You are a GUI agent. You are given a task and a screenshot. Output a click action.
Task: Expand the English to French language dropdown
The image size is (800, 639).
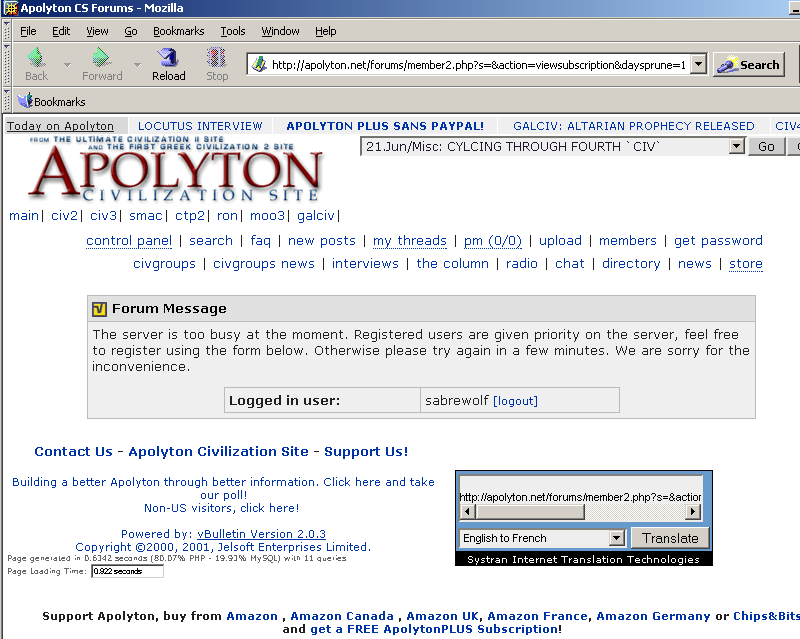(616, 538)
